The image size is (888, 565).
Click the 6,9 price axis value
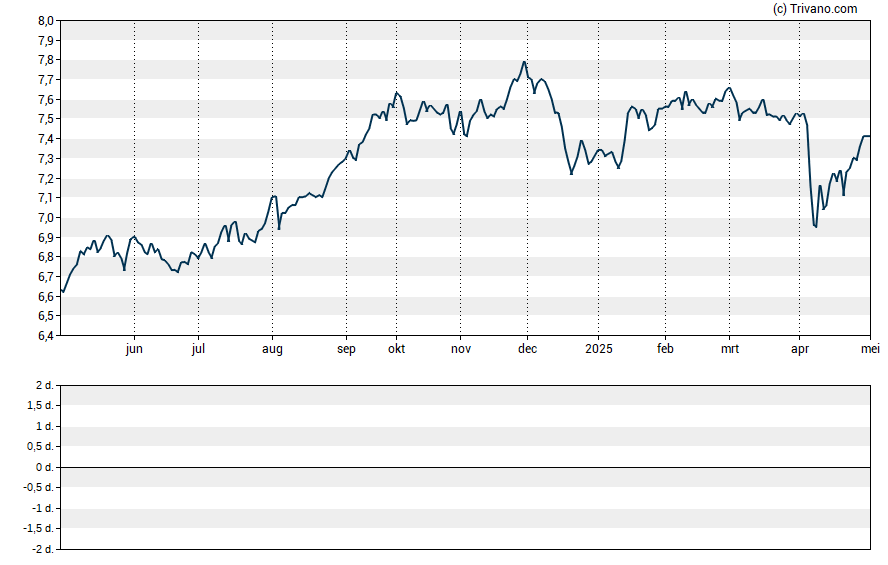tap(46, 237)
